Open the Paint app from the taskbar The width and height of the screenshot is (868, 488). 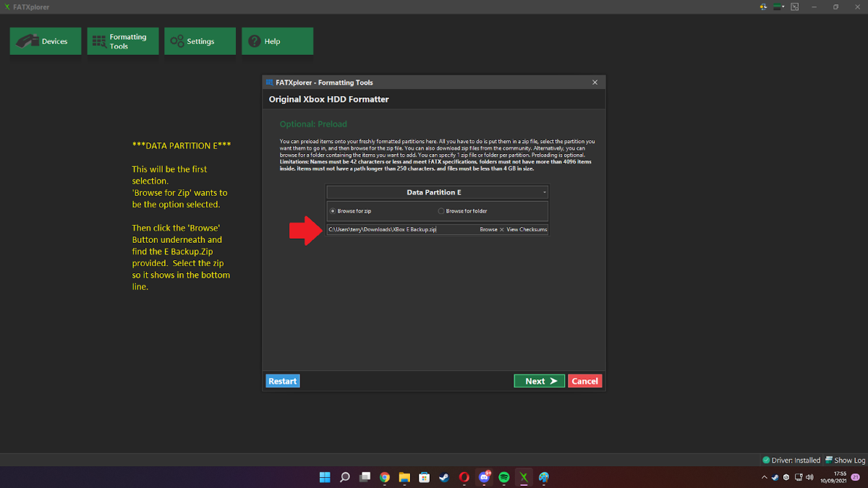pyautogui.click(x=544, y=477)
